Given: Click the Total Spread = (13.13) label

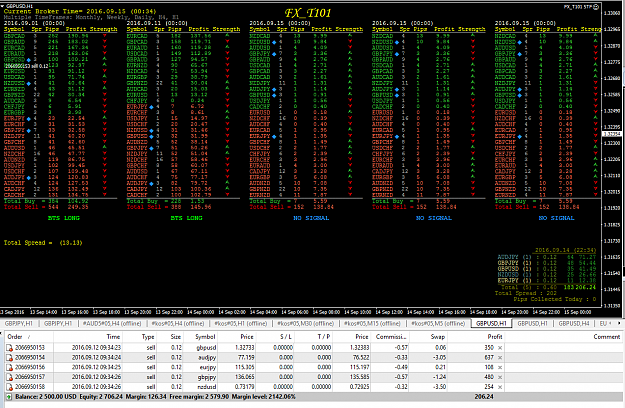Looking at the screenshot, I should (43, 243).
